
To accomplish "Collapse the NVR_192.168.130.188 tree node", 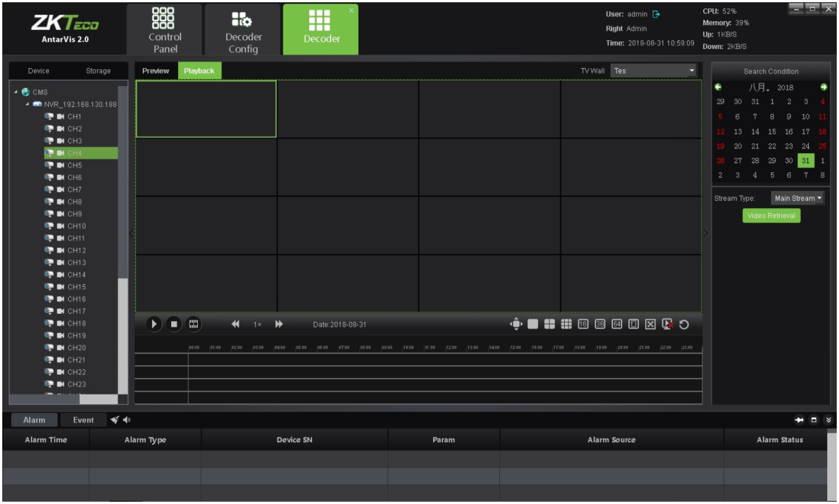I will pyautogui.click(x=28, y=105).
